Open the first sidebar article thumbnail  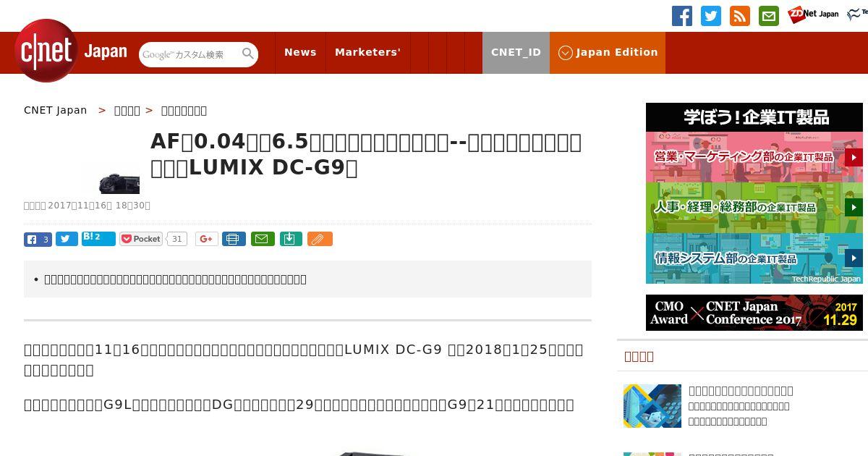coord(652,406)
